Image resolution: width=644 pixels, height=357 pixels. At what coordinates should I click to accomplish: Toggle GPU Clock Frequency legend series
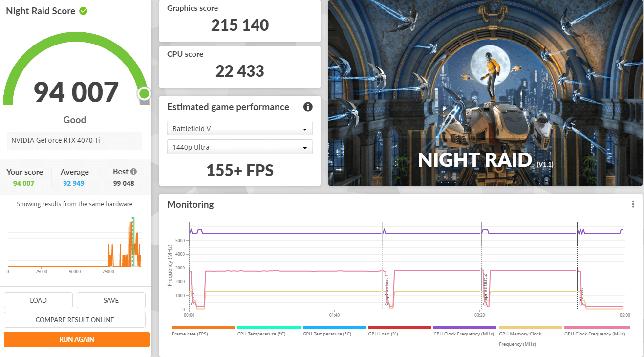tap(597, 331)
